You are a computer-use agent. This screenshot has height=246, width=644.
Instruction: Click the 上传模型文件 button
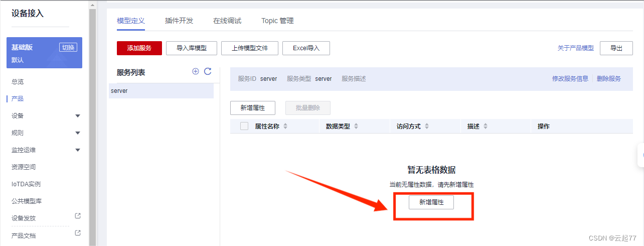point(250,48)
